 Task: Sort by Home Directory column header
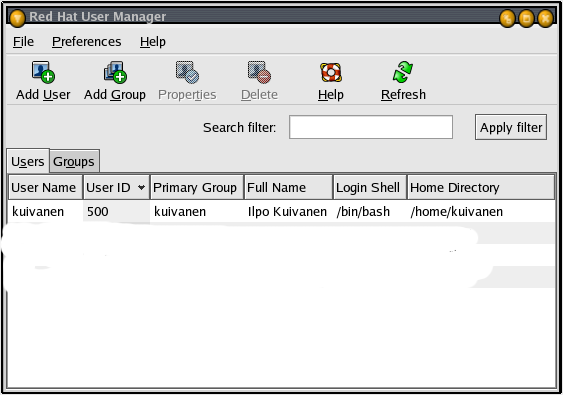coord(481,187)
